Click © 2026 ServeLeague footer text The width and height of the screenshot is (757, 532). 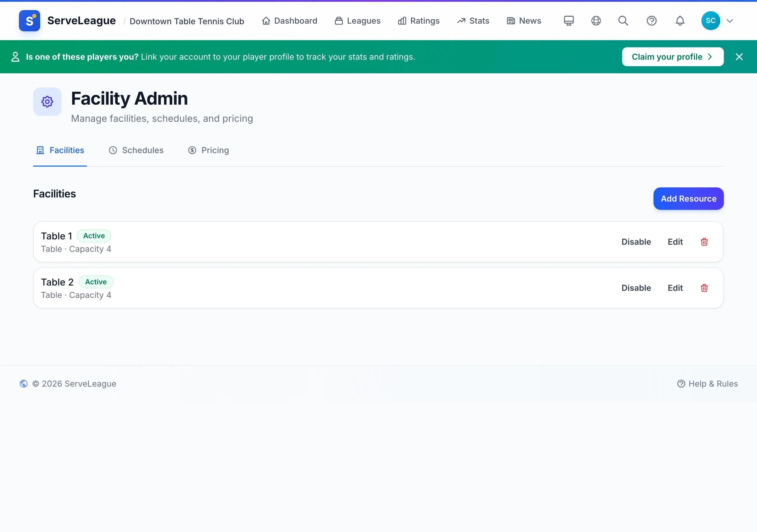pos(74,384)
